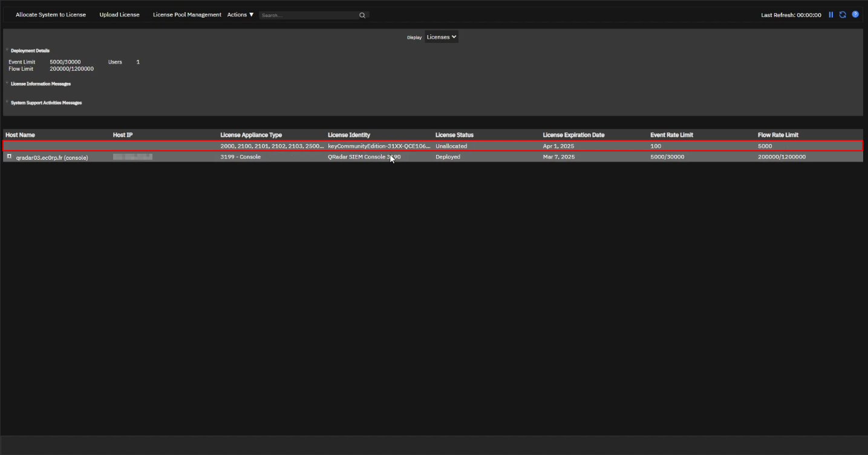Click the console row's 200000/1200000 flow rate
Viewport: 868px width, 455px height.
[782, 157]
